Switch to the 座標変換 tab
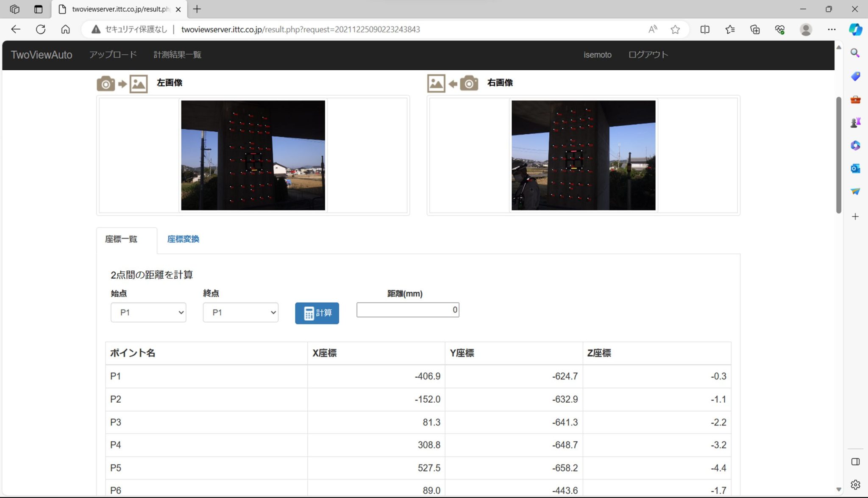The width and height of the screenshot is (868, 498). pyautogui.click(x=183, y=239)
